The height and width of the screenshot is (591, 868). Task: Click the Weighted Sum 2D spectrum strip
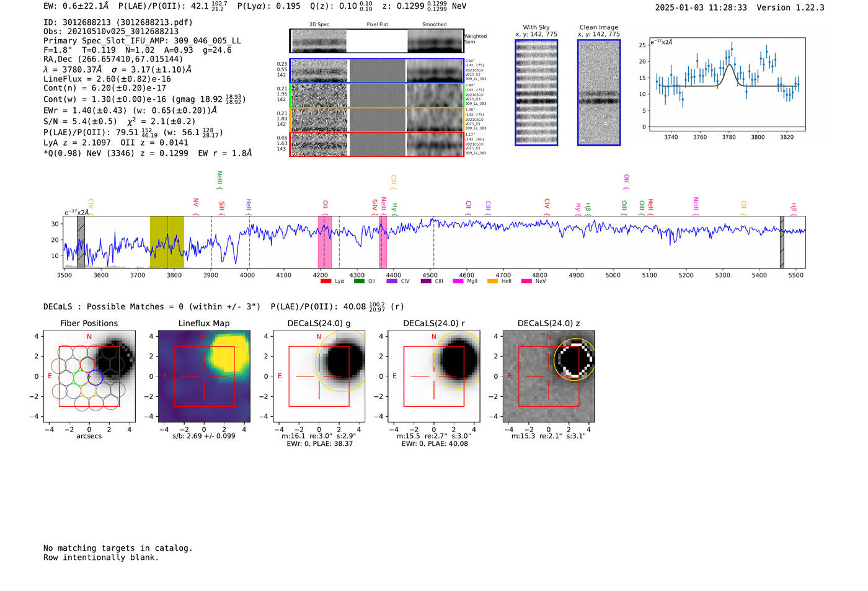[376, 41]
